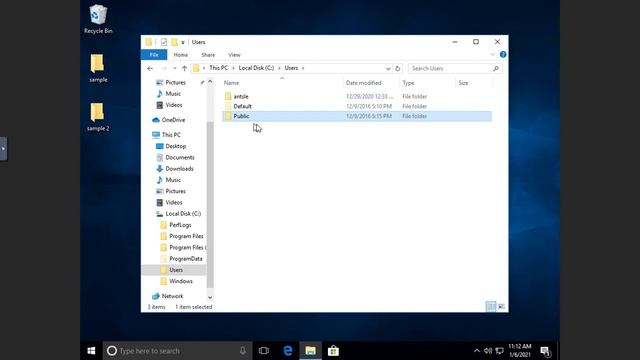
Task: Open Videos under This PC
Action: pyautogui.click(x=173, y=202)
